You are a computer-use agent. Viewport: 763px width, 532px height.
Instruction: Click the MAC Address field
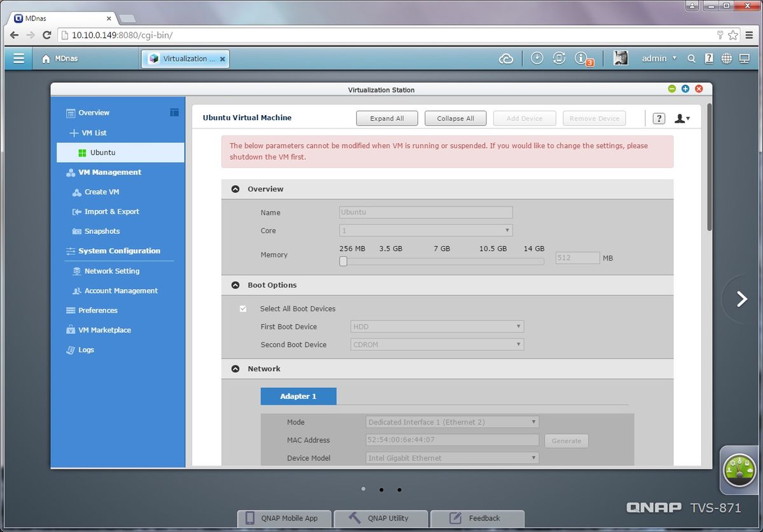[453, 440]
